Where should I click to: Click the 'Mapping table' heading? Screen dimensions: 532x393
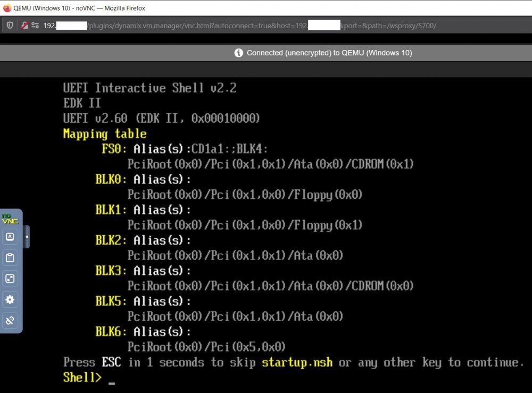pos(105,134)
